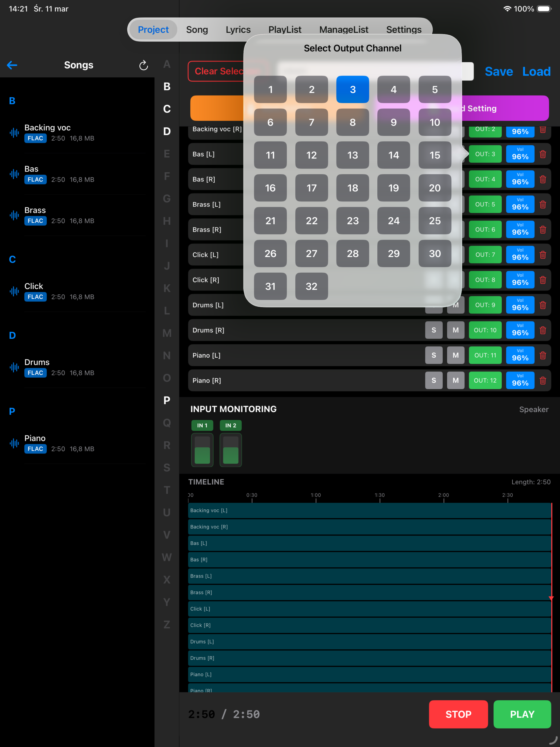560x747 pixels.
Task: Click the waveform icon beside the Drums song
Action: pyautogui.click(x=14, y=367)
